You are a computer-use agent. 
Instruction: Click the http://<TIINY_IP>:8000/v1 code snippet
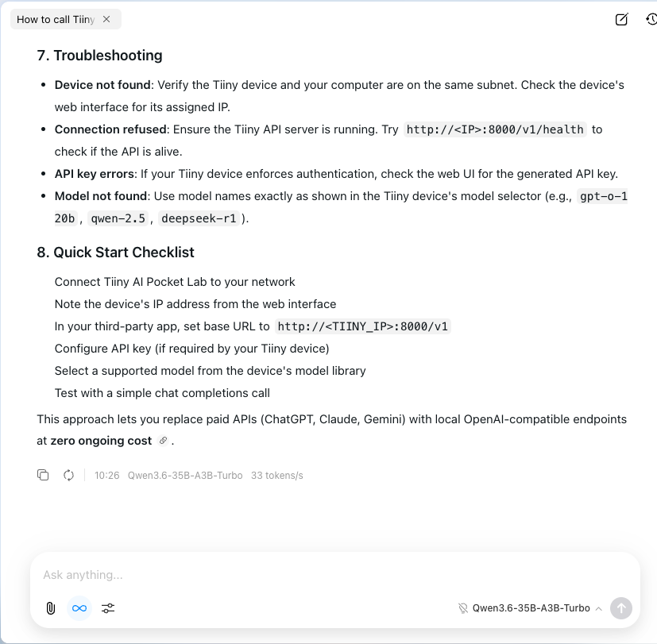pyautogui.click(x=363, y=326)
